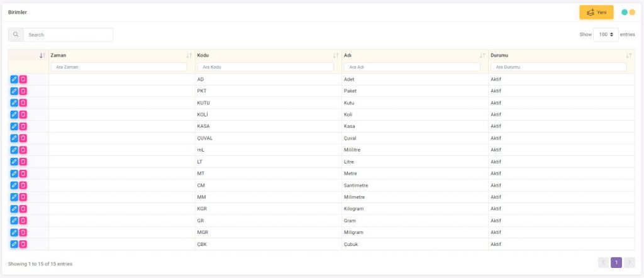Image resolution: width=644 pixels, height=278 pixels.
Task: Delete the KASA unit row
Action: click(x=23, y=126)
